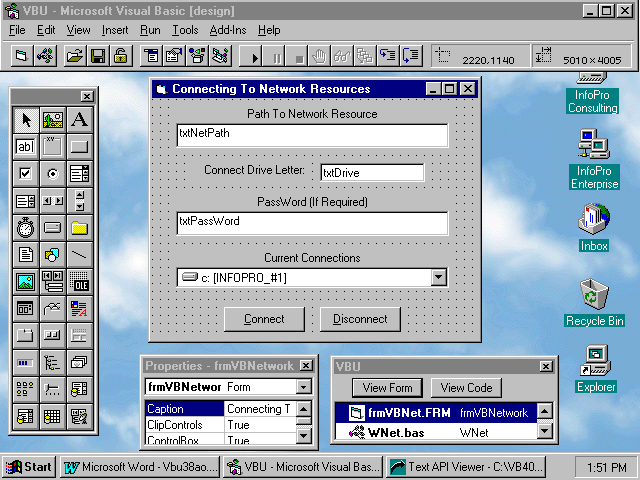Viewport: 640px width, 480px height.
Task: Select the OptionButton tool in the toolbox
Action: (52, 174)
